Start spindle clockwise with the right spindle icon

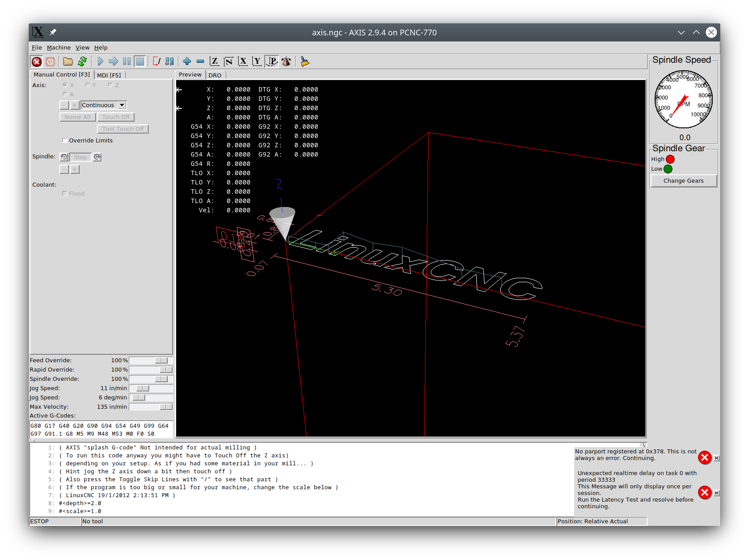point(97,157)
